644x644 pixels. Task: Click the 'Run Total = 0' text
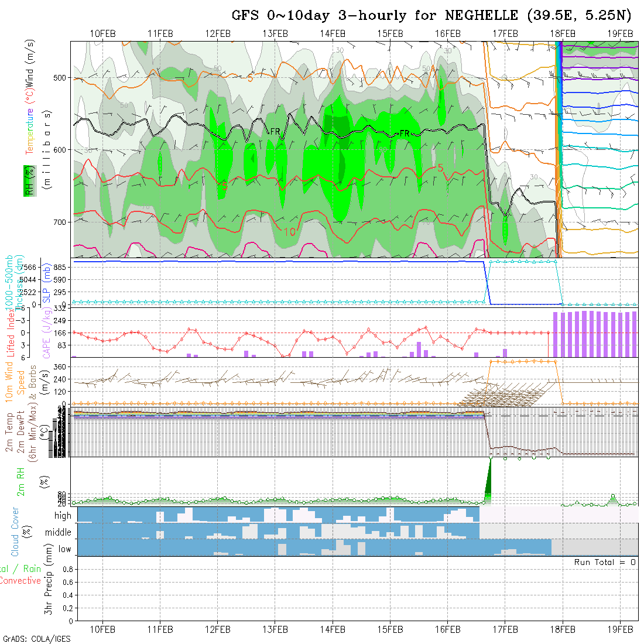coord(605,562)
